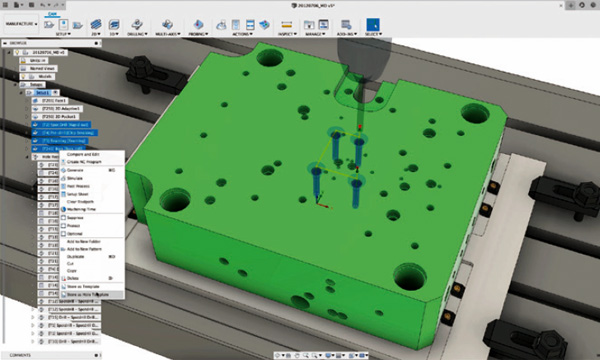Viewport: 600px width, 360px height.
Task: Open the MANUFACTURE workspace dropdown
Action: tap(21, 24)
